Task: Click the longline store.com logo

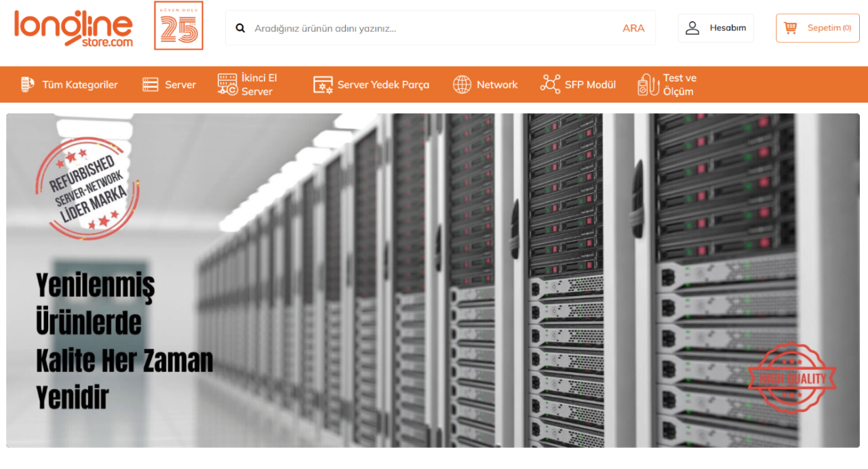Action: click(x=73, y=27)
